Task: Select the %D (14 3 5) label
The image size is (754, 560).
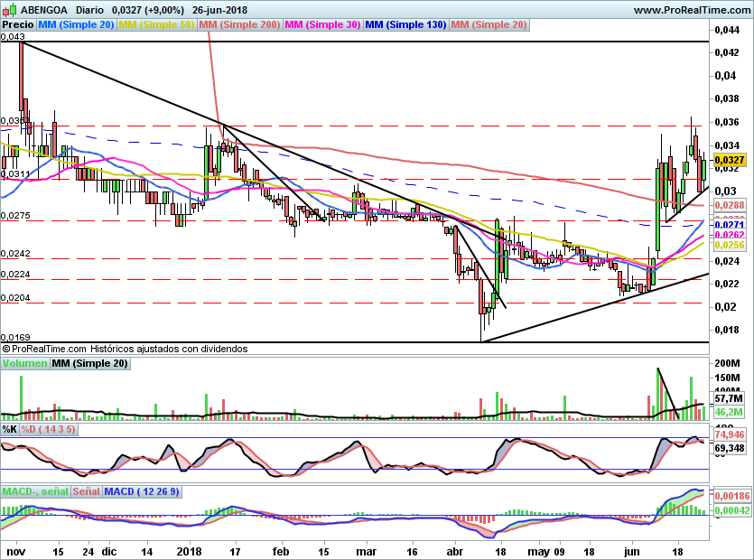Action: point(48,429)
